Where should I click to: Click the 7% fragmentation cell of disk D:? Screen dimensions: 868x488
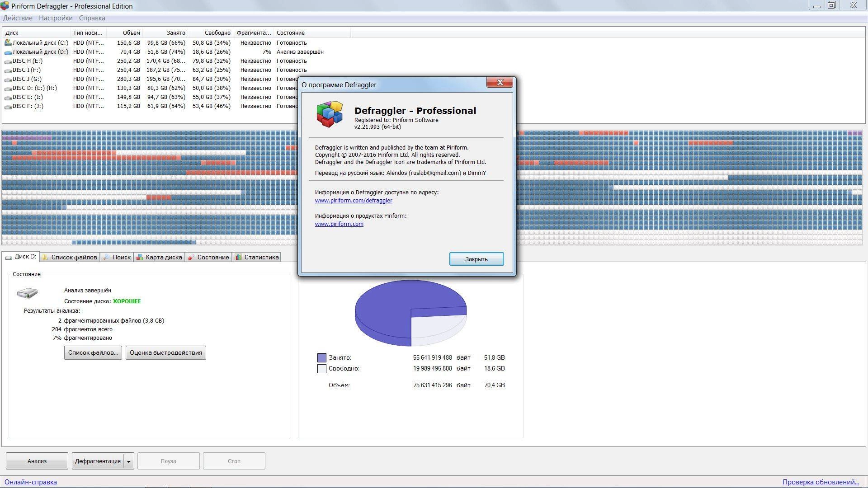pyautogui.click(x=267, y=52)
